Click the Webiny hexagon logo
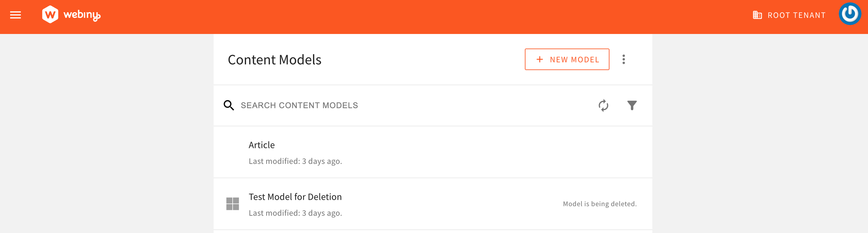868x233 pixels. click(x=50, y=15)
